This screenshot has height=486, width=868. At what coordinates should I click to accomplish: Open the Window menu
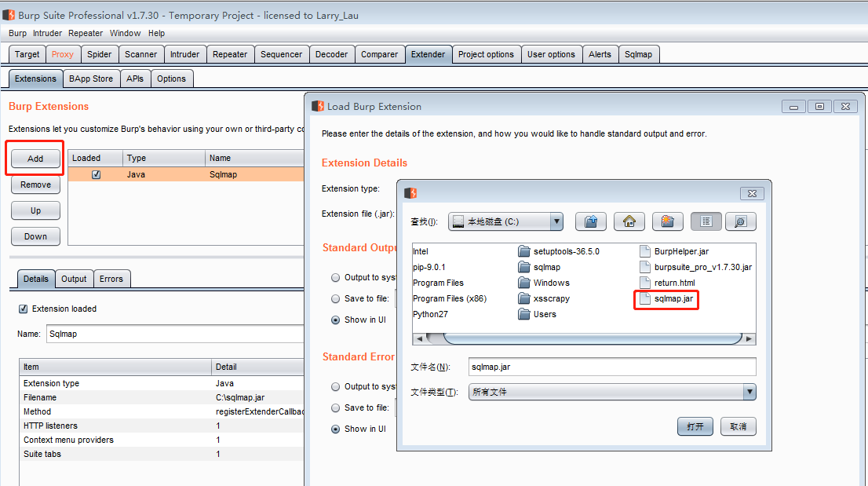(x=125, y=33)
